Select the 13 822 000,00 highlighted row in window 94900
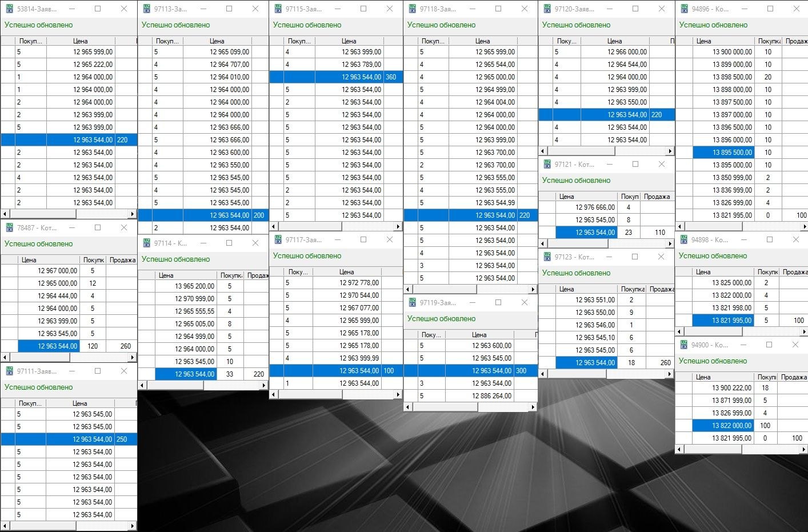 click(731, 426)
